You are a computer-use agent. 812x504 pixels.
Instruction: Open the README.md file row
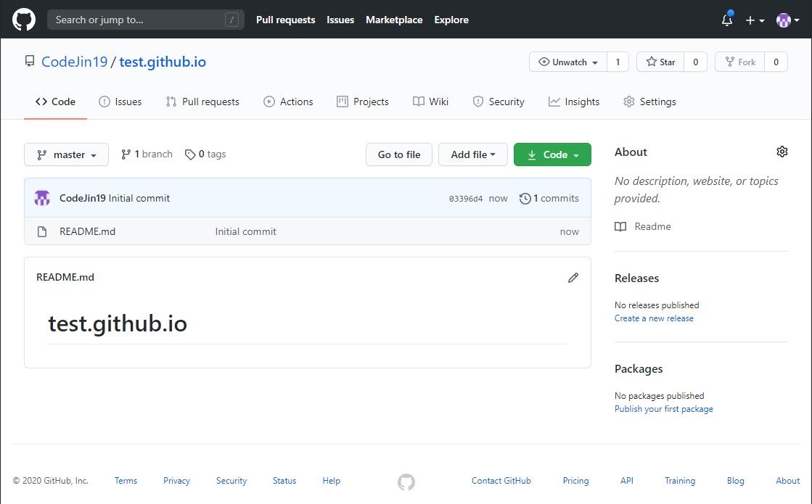[308, 231]
